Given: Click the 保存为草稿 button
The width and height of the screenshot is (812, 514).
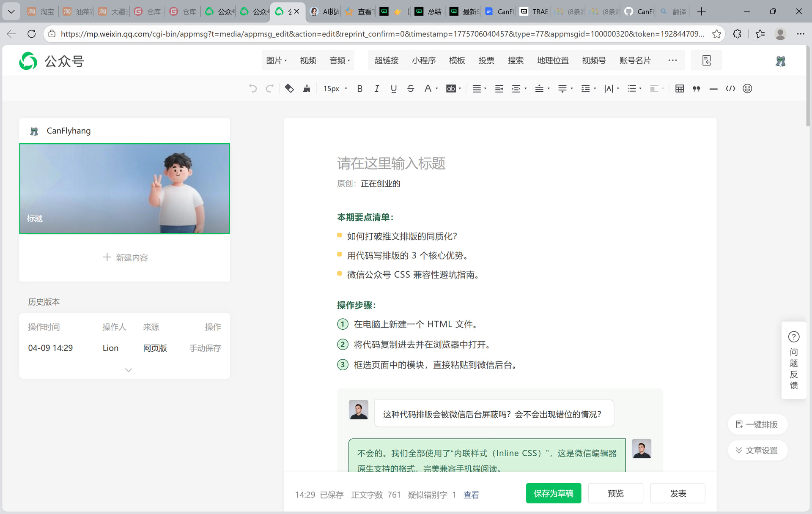Looking at the screenshot, I should [x=553, y=493].
